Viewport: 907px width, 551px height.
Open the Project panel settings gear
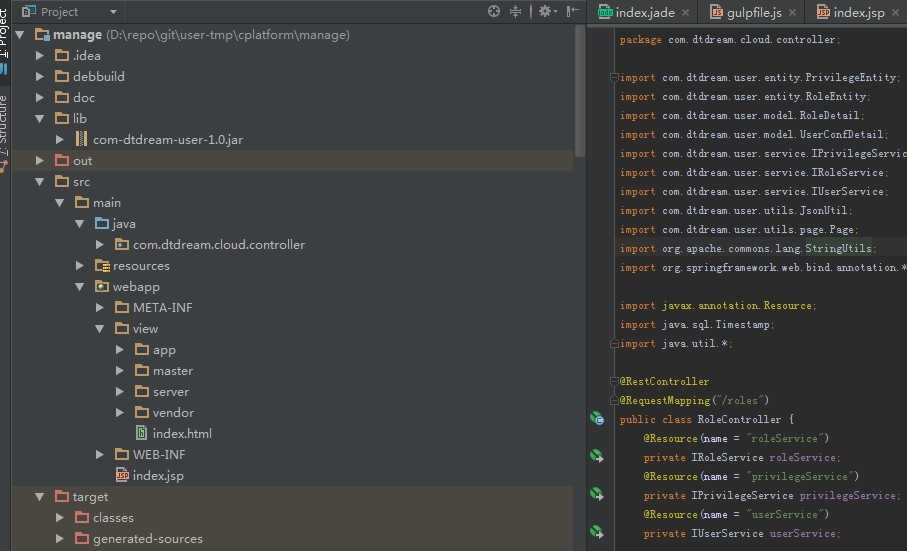coord(545,11)
